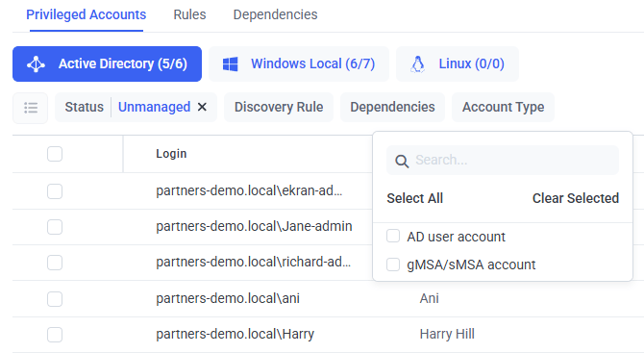
Task: Select login partners-demo.local\richard-ad…
Action: pos(254,263)
